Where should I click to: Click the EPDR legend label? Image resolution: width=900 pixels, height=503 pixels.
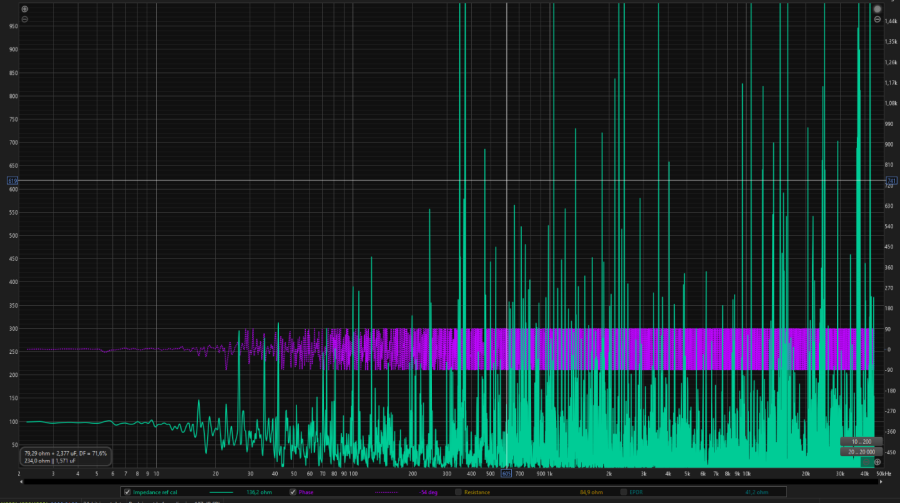[636, 492]
